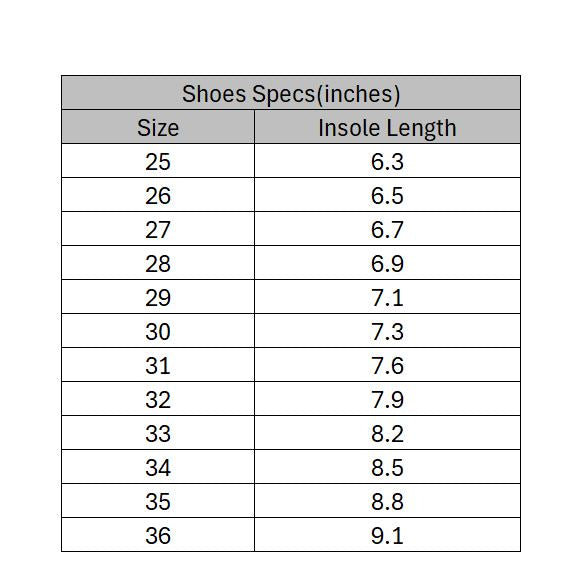The image size is (580, 585).
Task: Click the 7.1 insole length cell
Action: pyautogui.click(x=387, y=297)
